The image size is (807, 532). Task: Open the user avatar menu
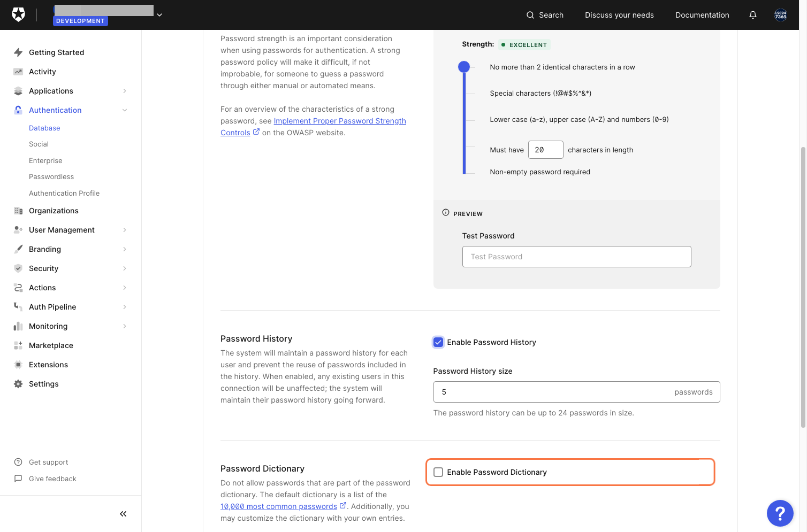(x=781, y=15)
